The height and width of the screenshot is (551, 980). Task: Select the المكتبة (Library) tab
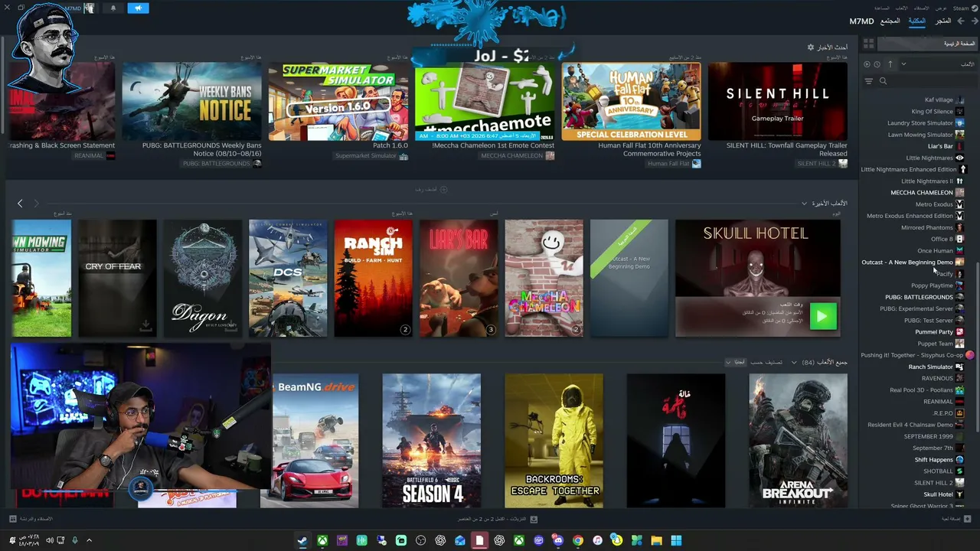(916, 21)
